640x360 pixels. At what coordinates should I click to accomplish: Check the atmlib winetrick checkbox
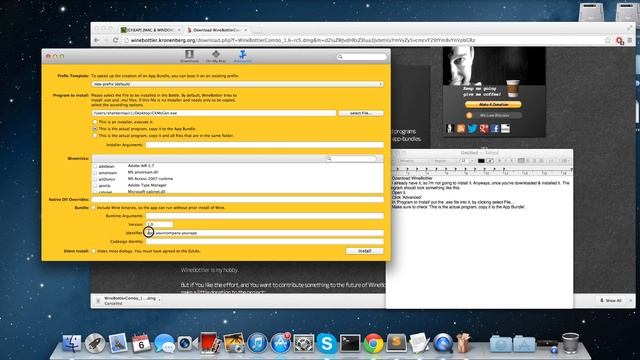point(95,185)
